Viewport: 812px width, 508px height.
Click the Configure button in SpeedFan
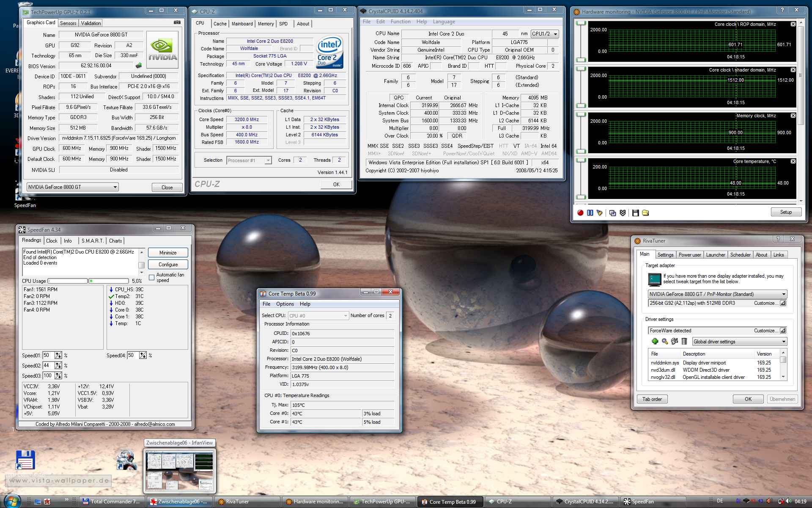coord(168,265)
